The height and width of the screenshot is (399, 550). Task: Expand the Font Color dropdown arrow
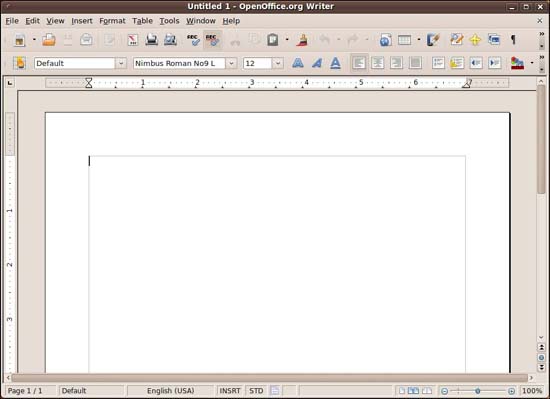tap(532, 63)
